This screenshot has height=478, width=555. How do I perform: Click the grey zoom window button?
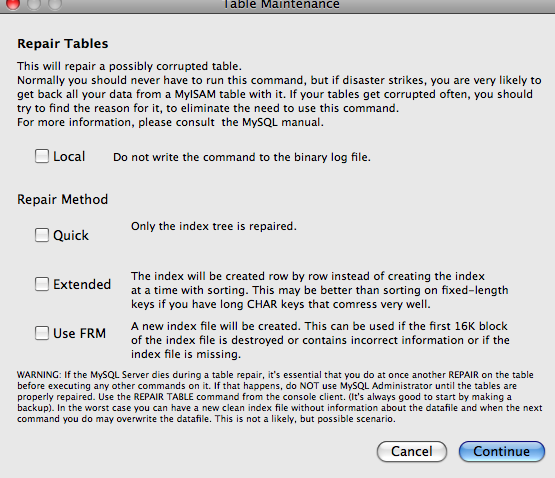pos(55,4)
